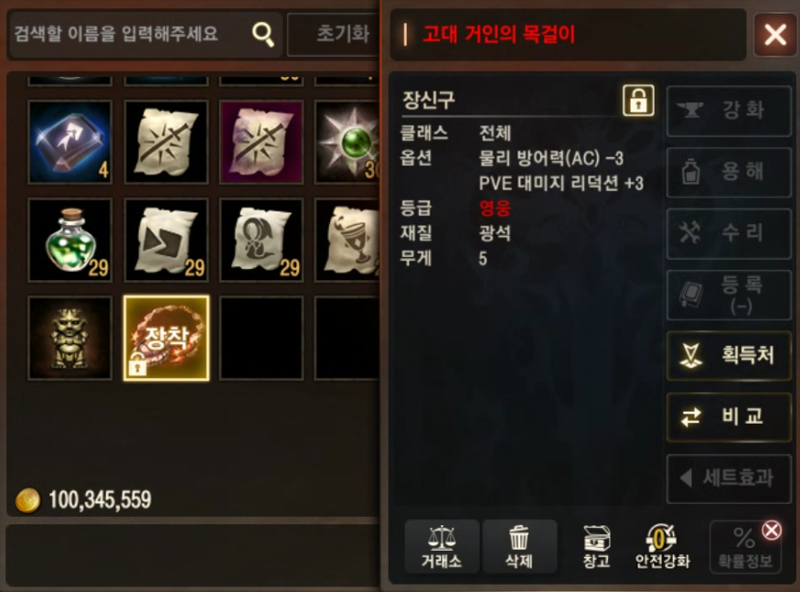The height and width of the screenshot is (592, 800).
Task: Open the 확률정보 probability info button
Action: [x=745, y=547]
